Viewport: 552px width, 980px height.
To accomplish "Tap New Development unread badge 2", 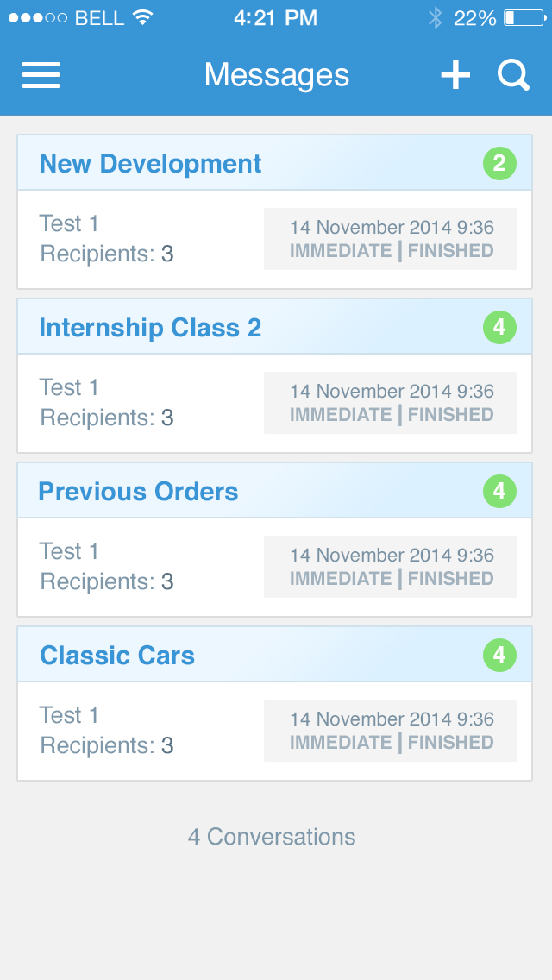I will point(499,163).
